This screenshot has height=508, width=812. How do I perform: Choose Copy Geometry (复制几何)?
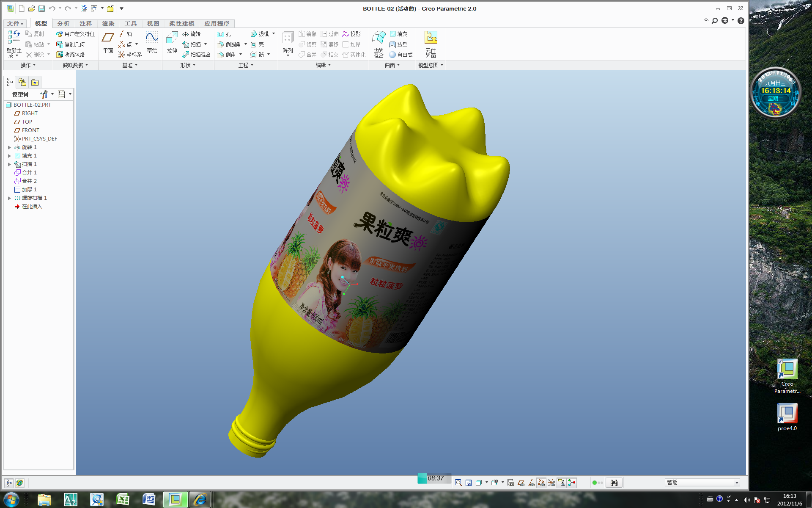71,44
